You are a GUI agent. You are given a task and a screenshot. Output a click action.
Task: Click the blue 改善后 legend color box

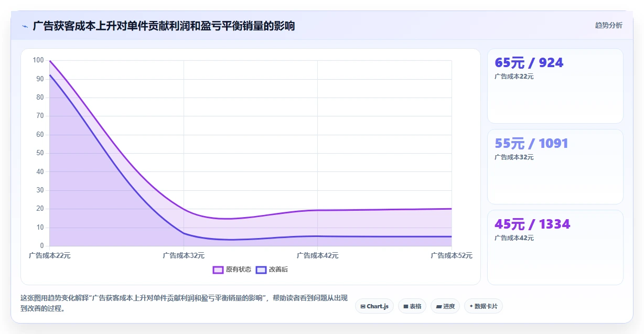[261, 270]
